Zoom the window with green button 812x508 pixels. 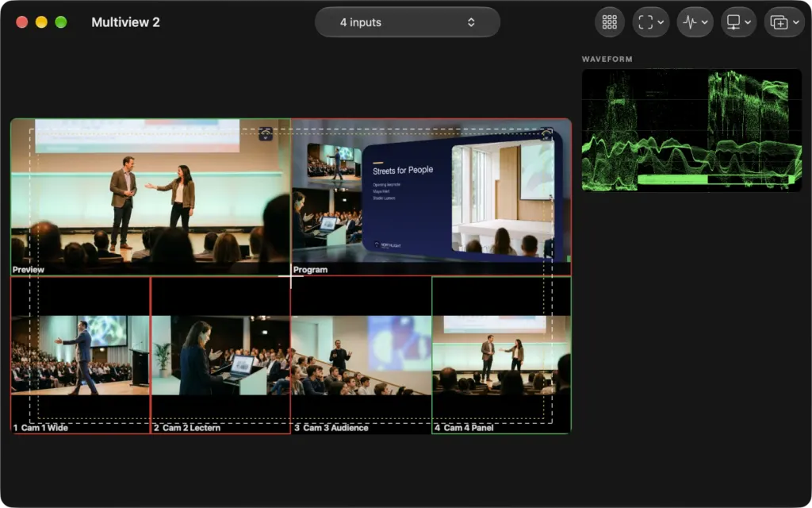click(61, 22)
